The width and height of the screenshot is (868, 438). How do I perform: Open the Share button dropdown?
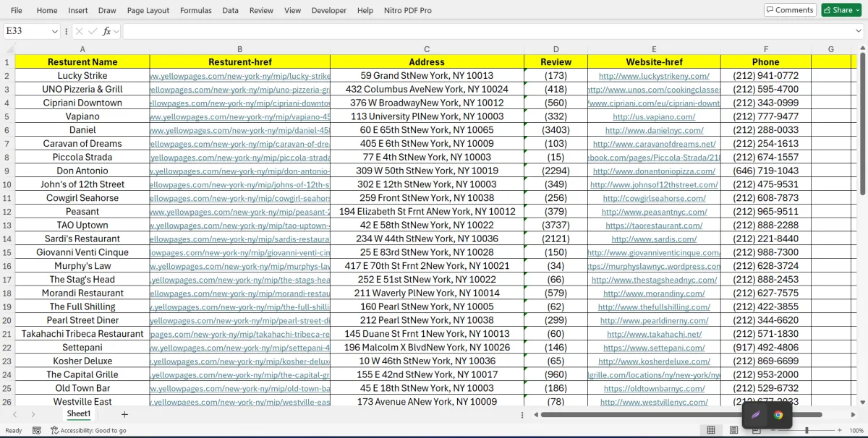(857, 10)
